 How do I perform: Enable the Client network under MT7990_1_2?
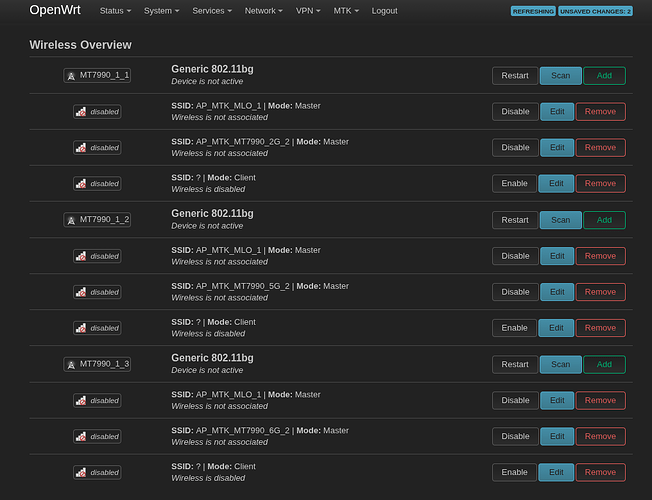(x=515, y=328)
